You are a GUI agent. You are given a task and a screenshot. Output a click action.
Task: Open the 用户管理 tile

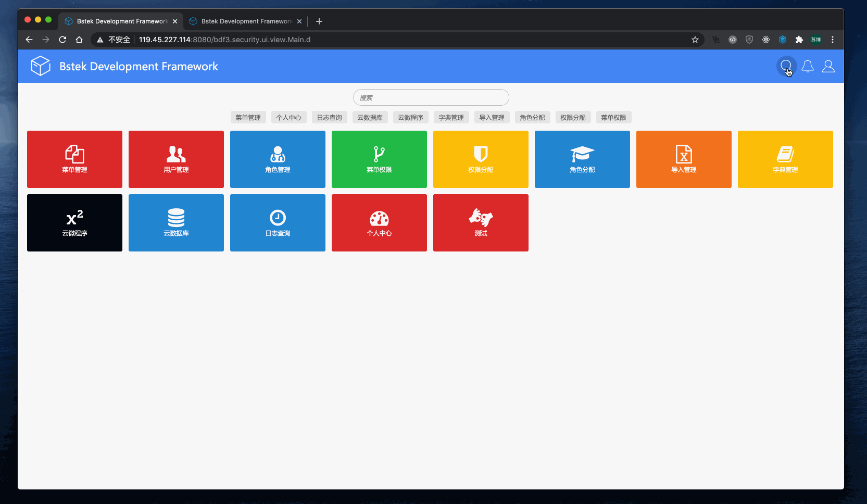(x=176, y=159)
